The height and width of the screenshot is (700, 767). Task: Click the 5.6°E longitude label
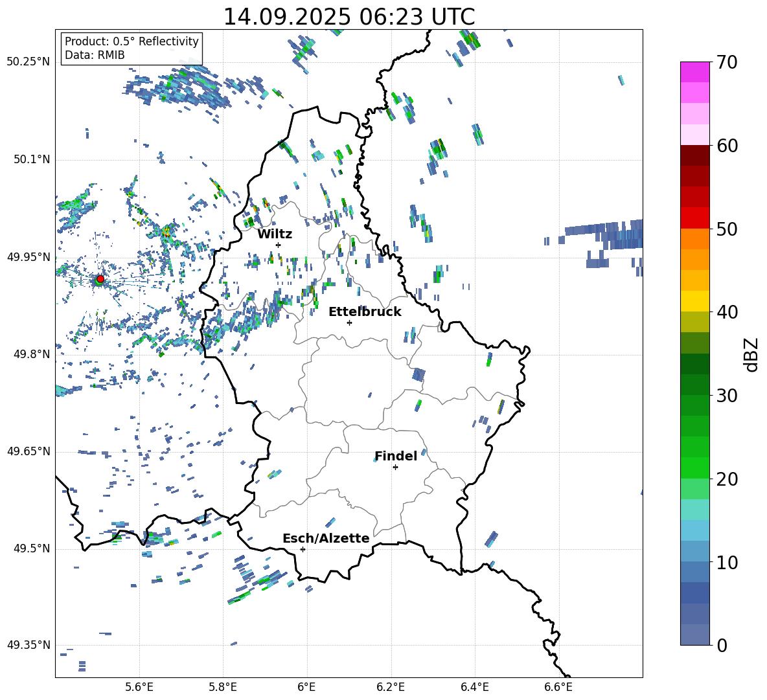(x=139, y=687)
